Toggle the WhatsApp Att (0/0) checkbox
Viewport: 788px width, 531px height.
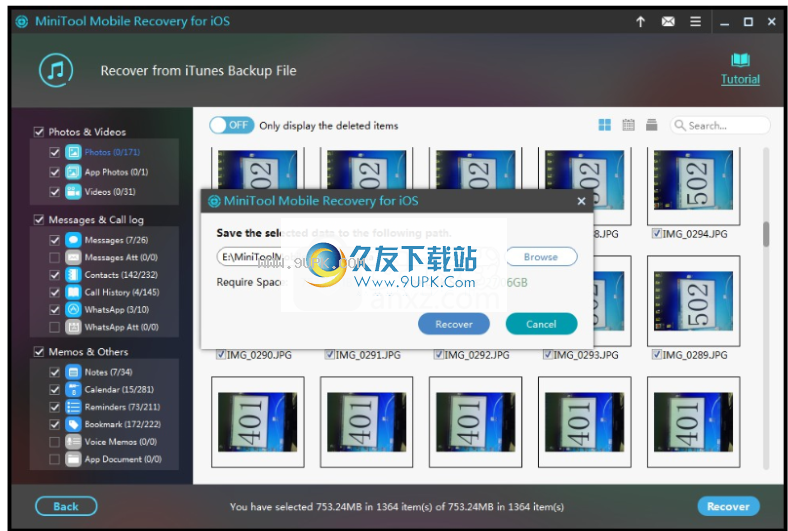click(x=55, y=327)
